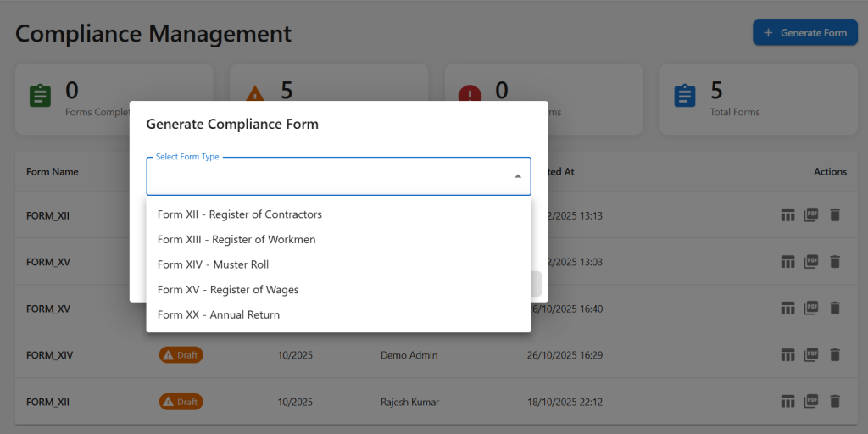Choose Form XX - Annual Return option

click(219, 314)
